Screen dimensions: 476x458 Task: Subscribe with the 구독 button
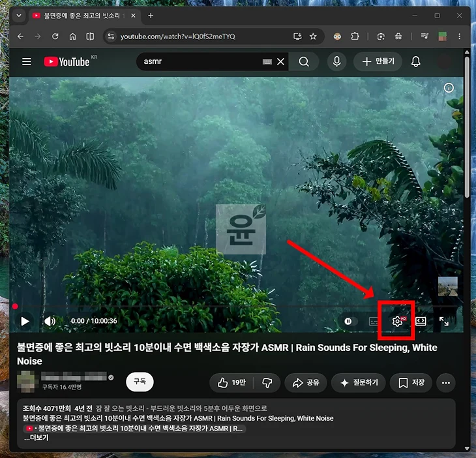140,382
